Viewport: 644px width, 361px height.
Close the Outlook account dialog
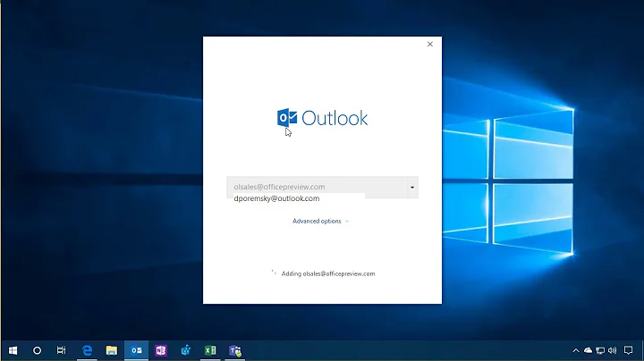tap(430, 44)
